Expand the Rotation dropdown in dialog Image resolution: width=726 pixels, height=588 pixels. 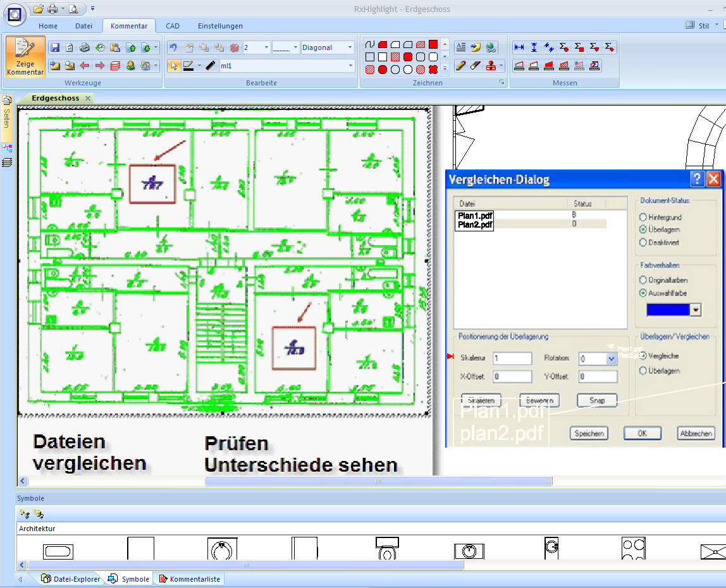click(611, 358)
